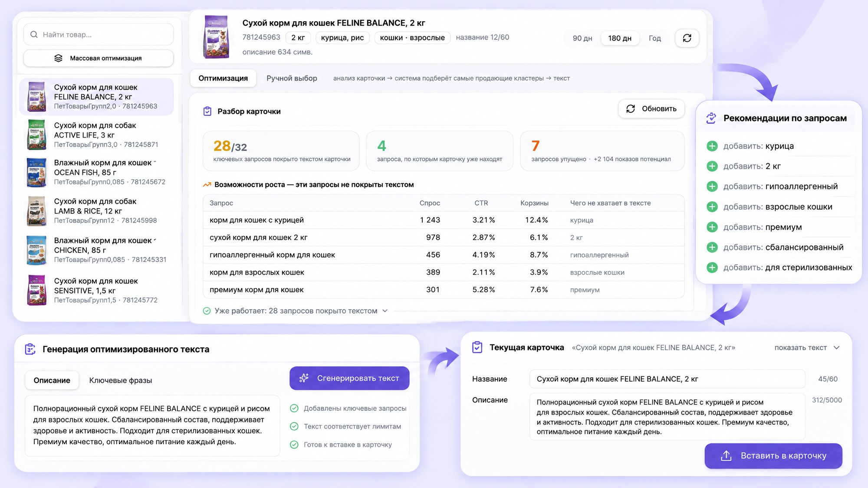
Task: Click the Описание text area in Текущая карточка
Action: click(x=667, y=417)
